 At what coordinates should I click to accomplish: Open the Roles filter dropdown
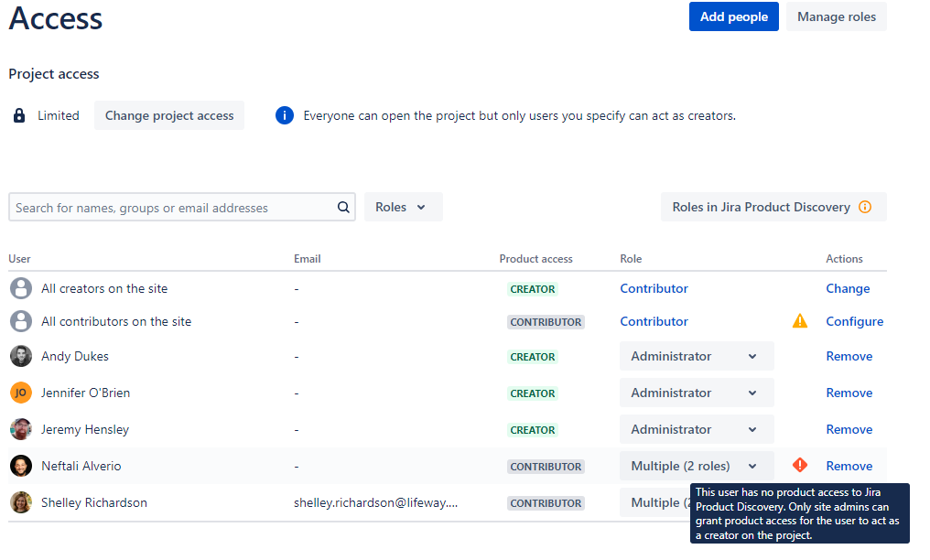tap(403, 207)
